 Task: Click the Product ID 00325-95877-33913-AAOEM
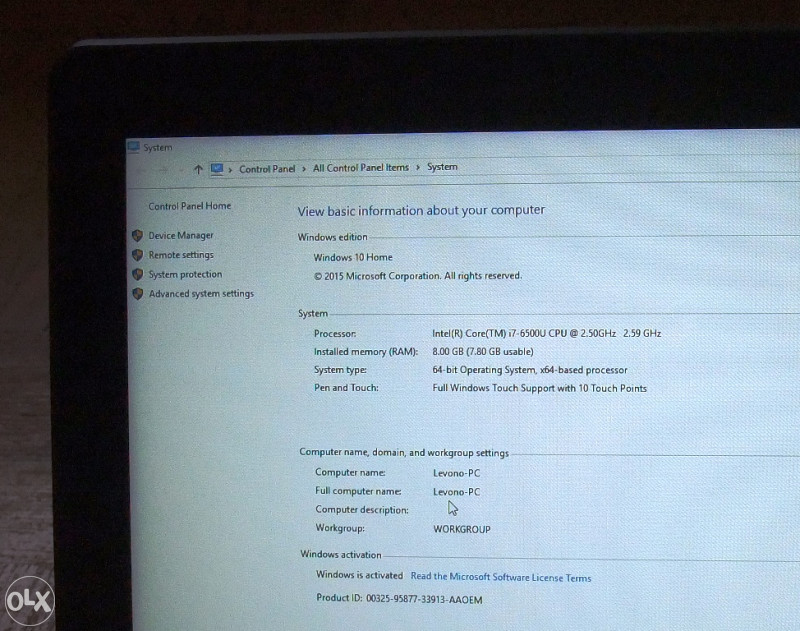tap(399, 599)
